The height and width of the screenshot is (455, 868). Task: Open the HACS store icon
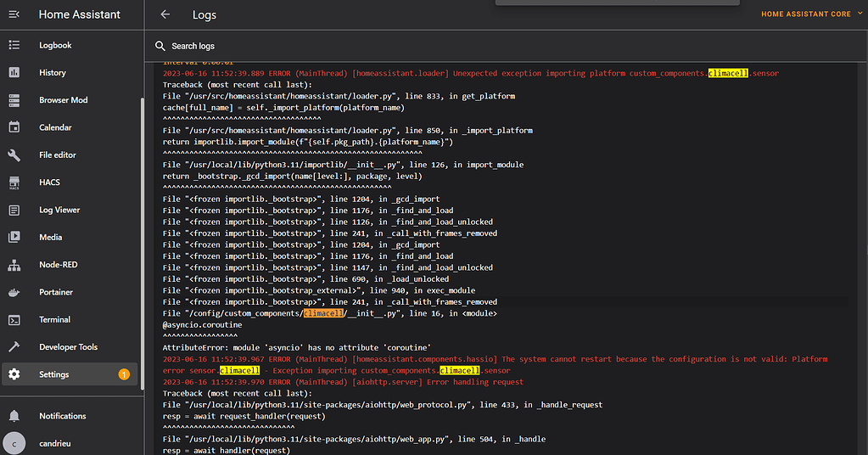14,183
